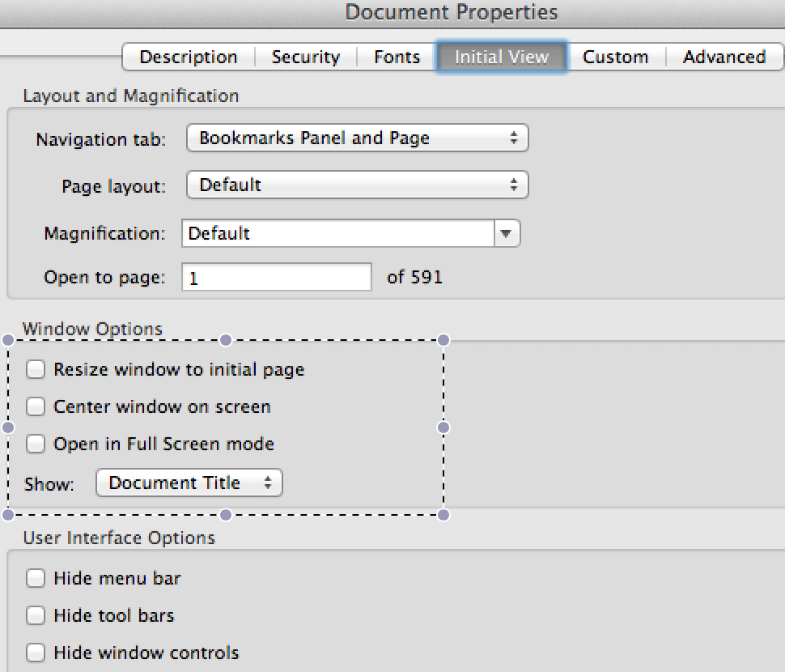Switch to the Description tab
Image resolution: width=785 pixels, height=672 pixels.
(188, 57)
